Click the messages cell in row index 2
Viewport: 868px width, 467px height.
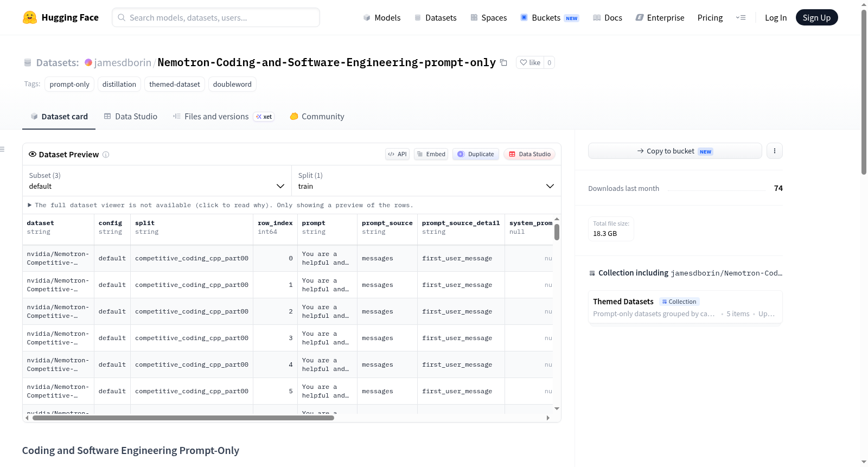[x=387, y=311]
